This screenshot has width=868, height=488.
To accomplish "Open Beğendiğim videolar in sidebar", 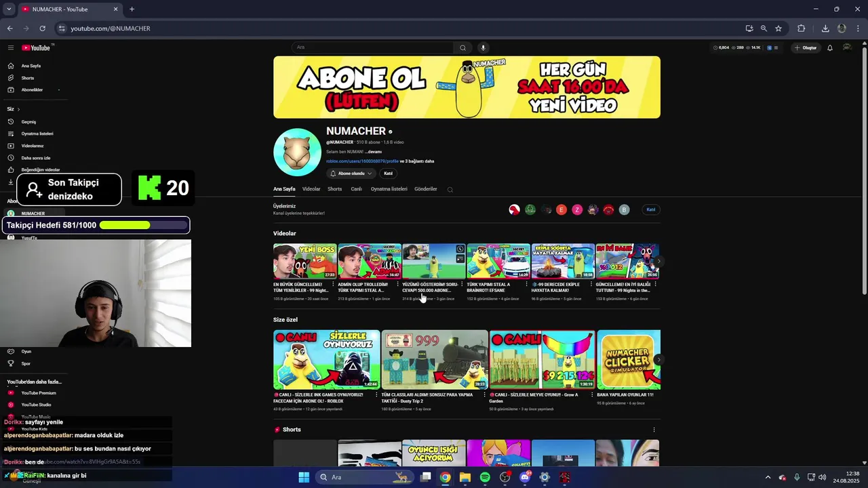I will [41, 169].
